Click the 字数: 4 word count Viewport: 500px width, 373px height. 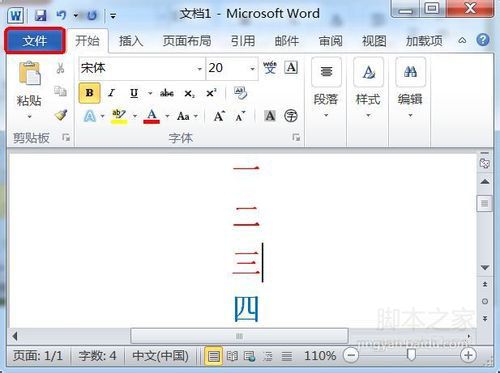97,356
